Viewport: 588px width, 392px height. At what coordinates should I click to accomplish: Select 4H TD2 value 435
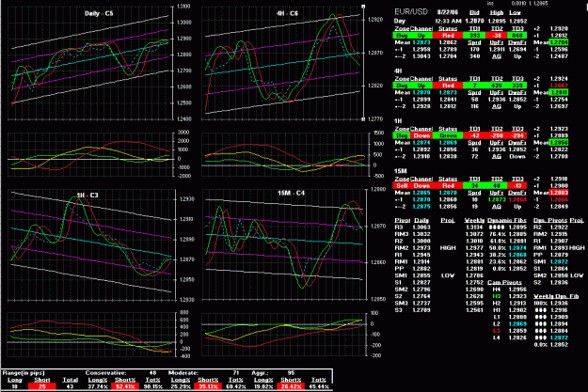point(497,86)
